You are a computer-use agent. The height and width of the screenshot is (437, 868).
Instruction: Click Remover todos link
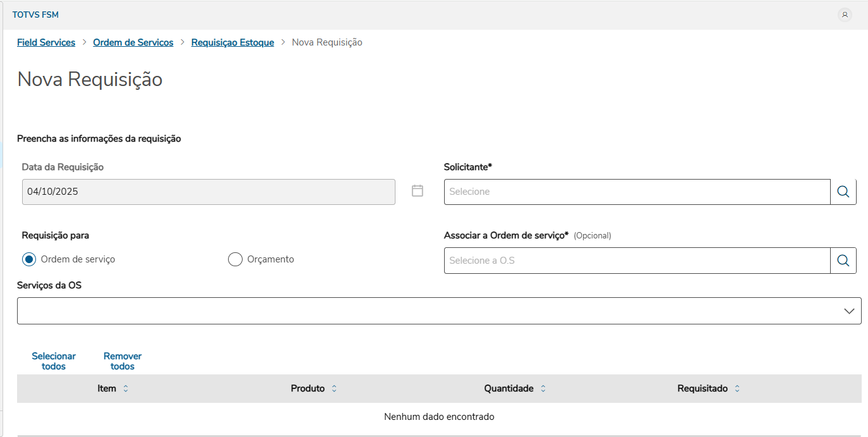pyautogui.click(x=123, y=361)
